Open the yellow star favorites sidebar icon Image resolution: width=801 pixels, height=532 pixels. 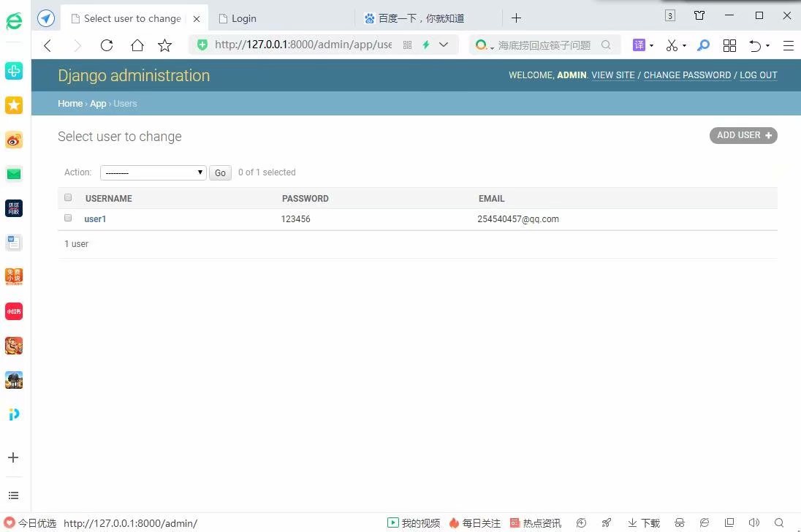tap(14, 105)
